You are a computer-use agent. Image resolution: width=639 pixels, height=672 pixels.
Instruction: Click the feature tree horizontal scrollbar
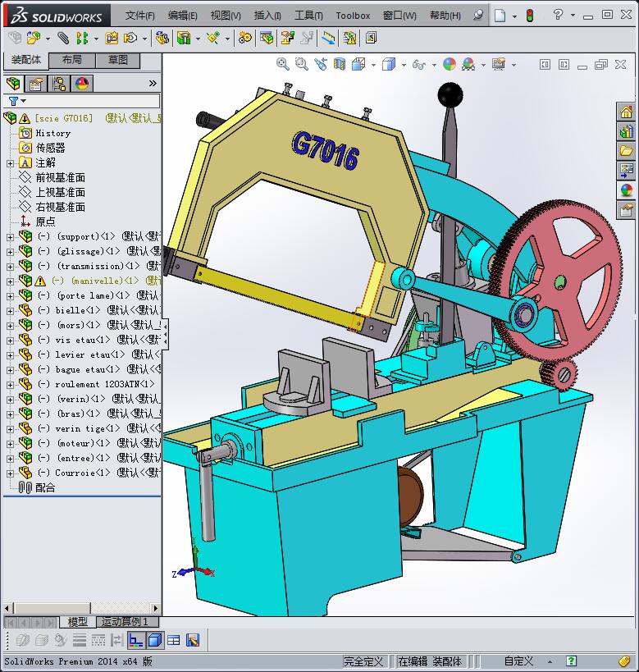click(81, 608)
